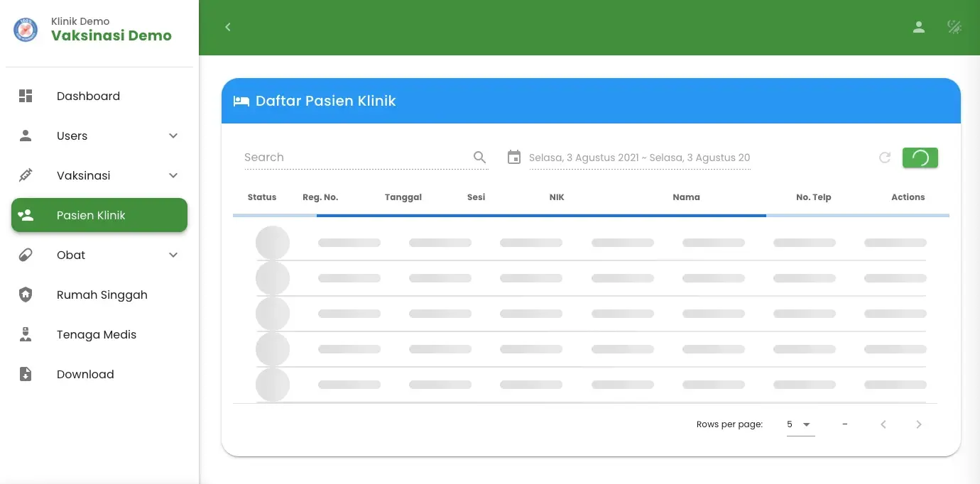Go to the next table page

[919, 424]
